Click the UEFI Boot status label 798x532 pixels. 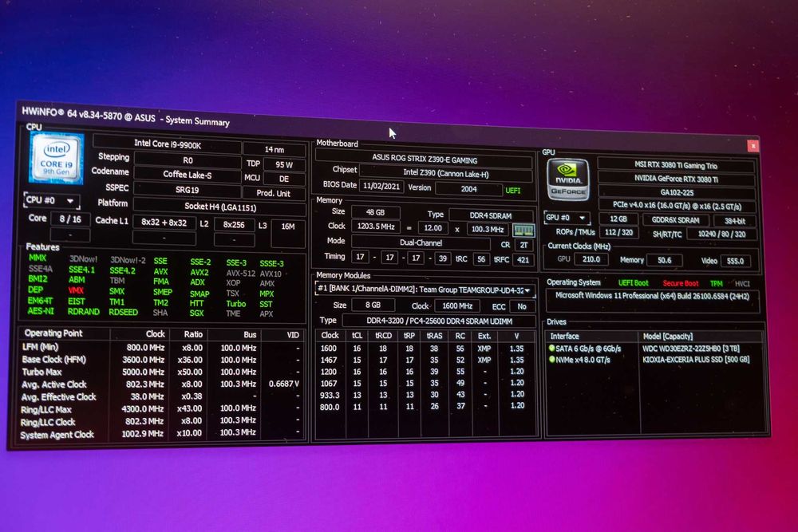tap(633, 283)
